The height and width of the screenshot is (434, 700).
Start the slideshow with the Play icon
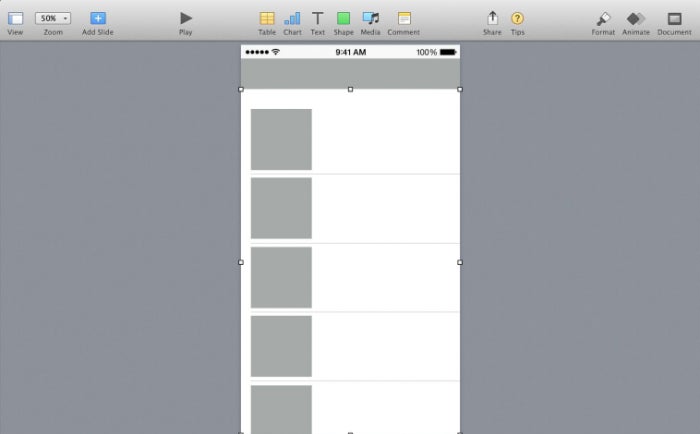(186, 18)
